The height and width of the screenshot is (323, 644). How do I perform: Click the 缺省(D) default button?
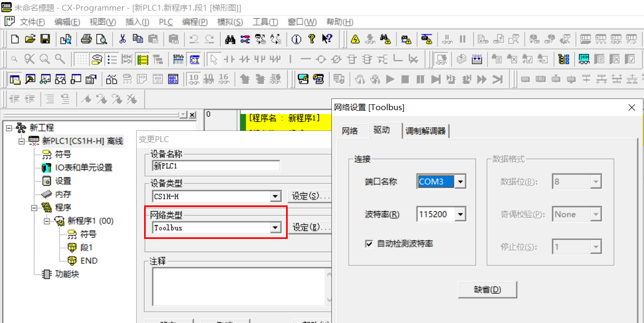[488, 289]
